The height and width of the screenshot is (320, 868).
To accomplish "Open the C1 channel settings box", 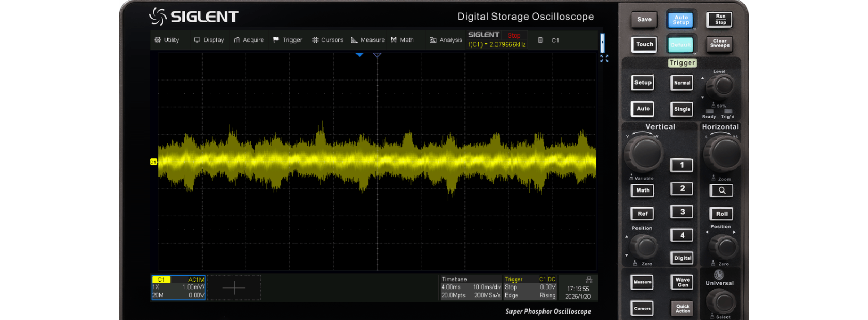I will [179, 288].
